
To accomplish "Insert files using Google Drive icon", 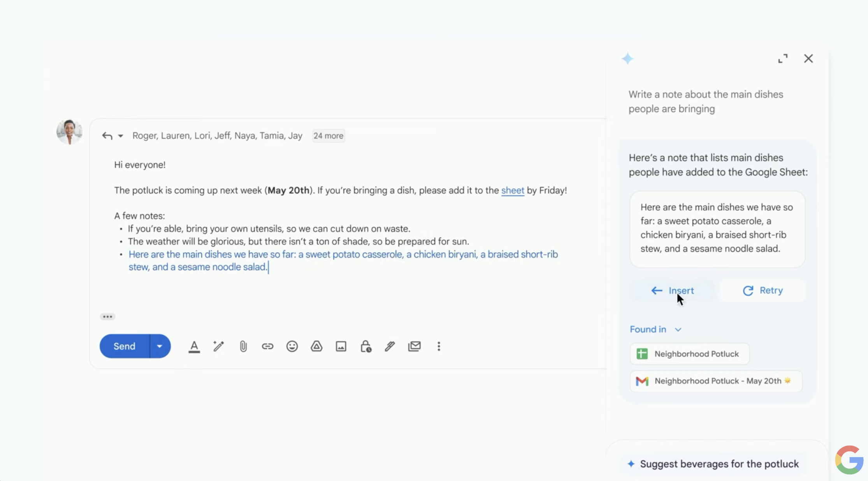I will tap(316, 346).
